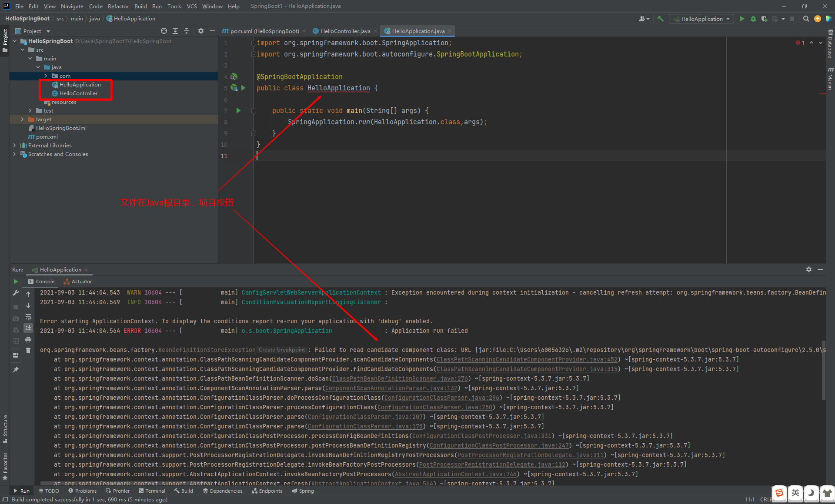Screen dimensions: 835x504
Task: Click the BeanDefinitionStoreException link in console
Action: point(207,350)
